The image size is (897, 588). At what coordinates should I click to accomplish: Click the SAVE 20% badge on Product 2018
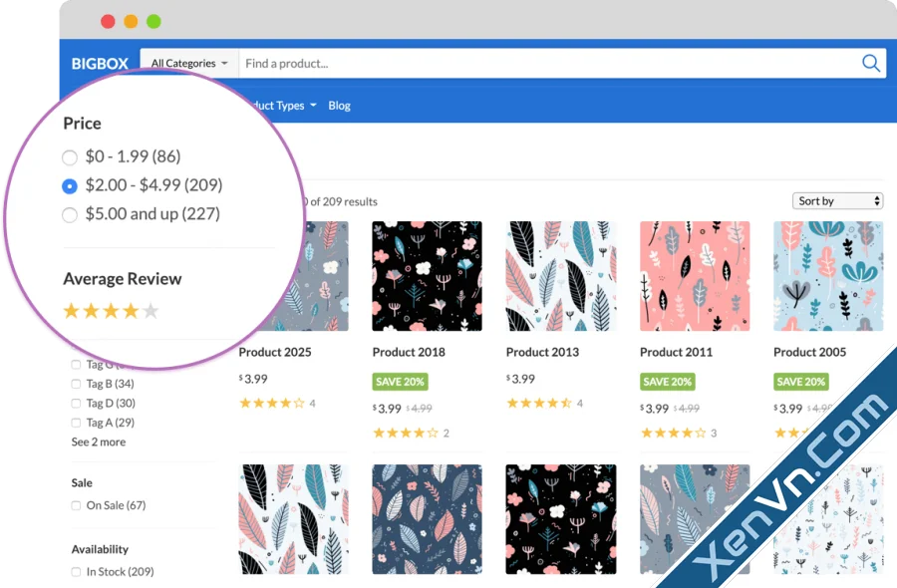point(401,382)
